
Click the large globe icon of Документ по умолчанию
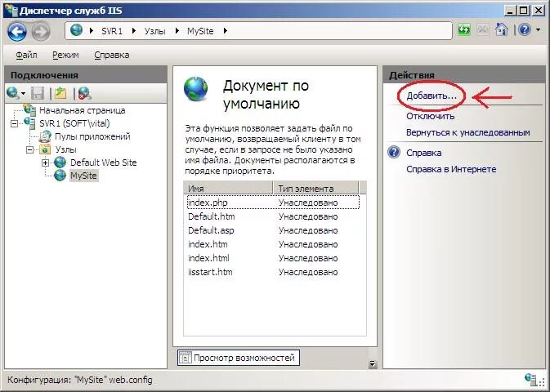click(195, 89)
